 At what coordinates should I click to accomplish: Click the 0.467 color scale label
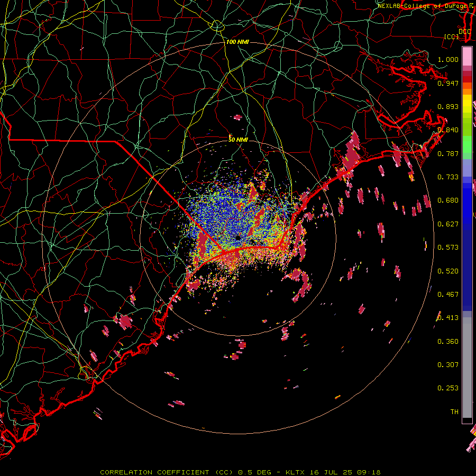[448, 294]
